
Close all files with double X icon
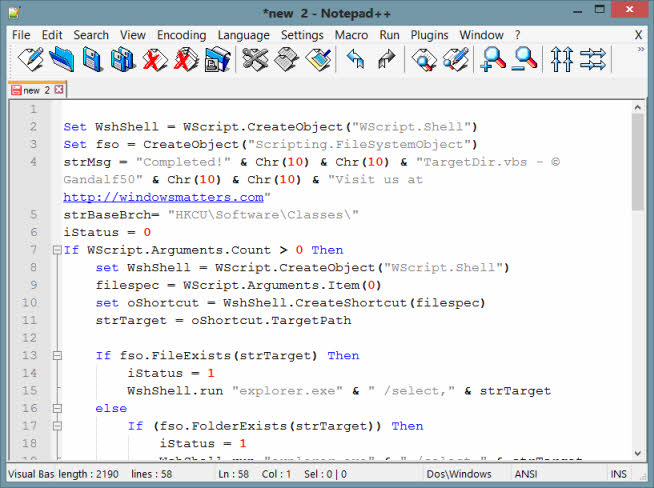click(x=186, y=59)
